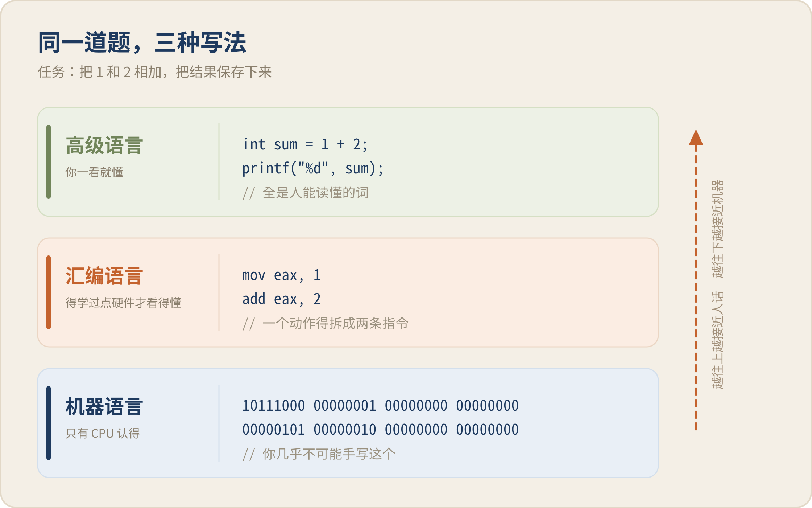812x508 pixels.
Task: Click the mov eax, 1 instruction
Action: (x=282, y=275)
